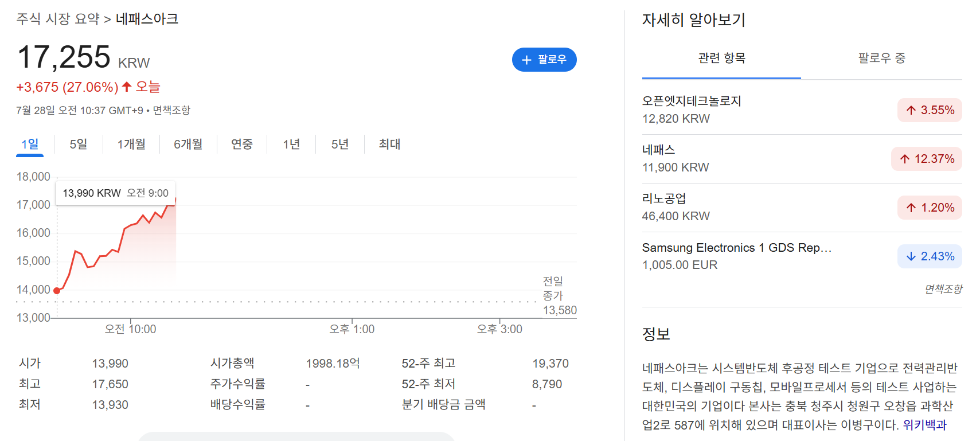
Task: Select the 최대 chart range tab
Action: click(x=389, y=144)
